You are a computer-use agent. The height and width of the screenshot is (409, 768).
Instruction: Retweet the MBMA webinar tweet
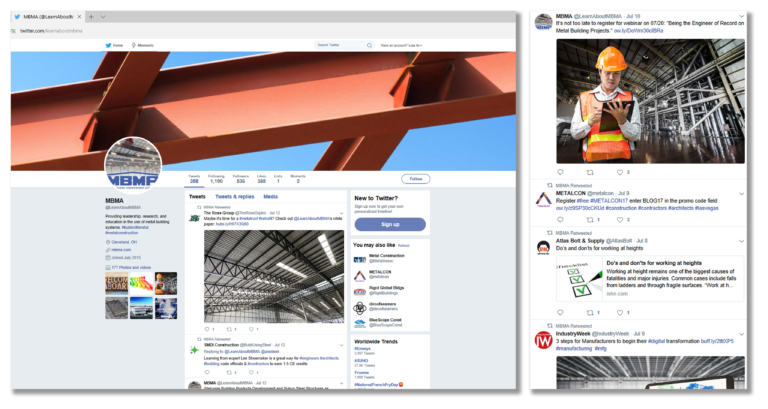[590, 172]
